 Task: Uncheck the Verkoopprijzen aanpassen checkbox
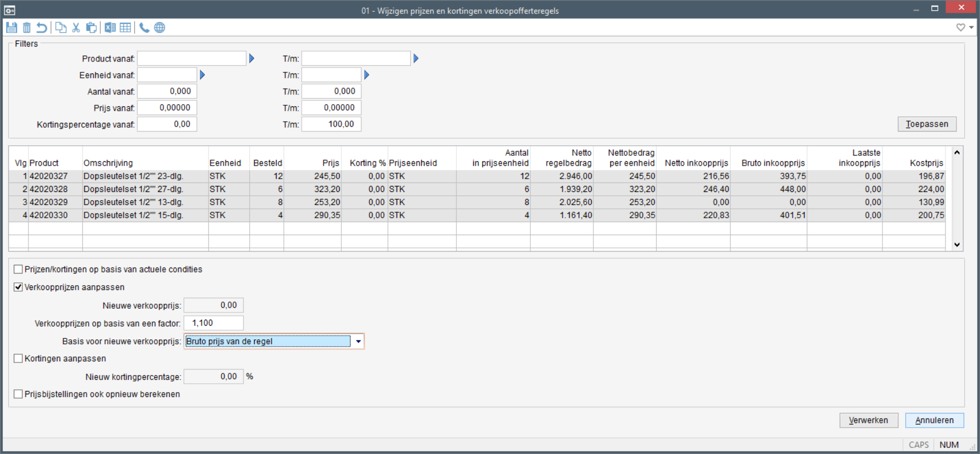pyautogui.click(x=19, y=287)
